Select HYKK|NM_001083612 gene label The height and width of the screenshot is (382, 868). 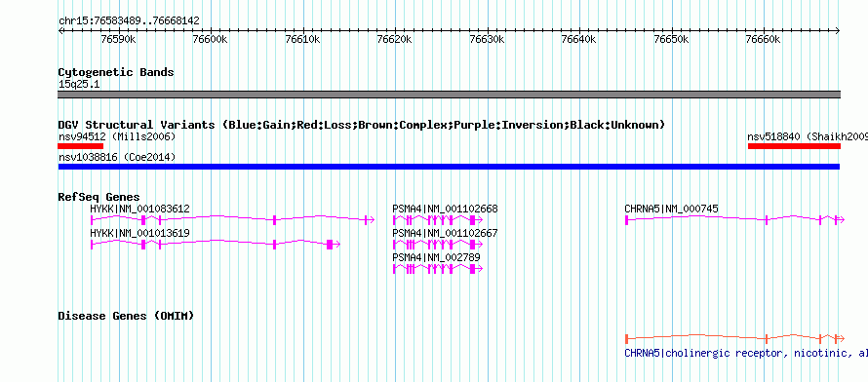click(x=140, y=209)
